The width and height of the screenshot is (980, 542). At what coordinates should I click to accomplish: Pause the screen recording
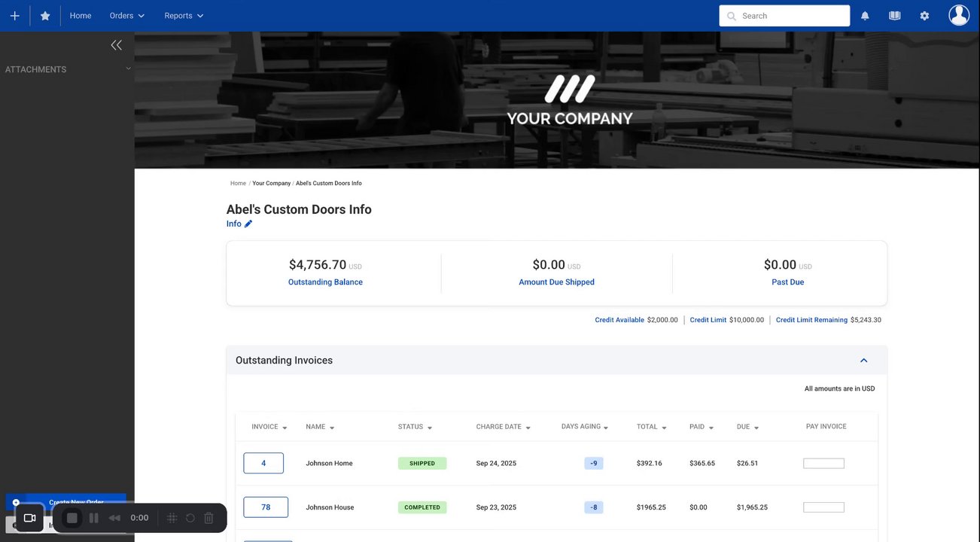[x=94, y=518]
